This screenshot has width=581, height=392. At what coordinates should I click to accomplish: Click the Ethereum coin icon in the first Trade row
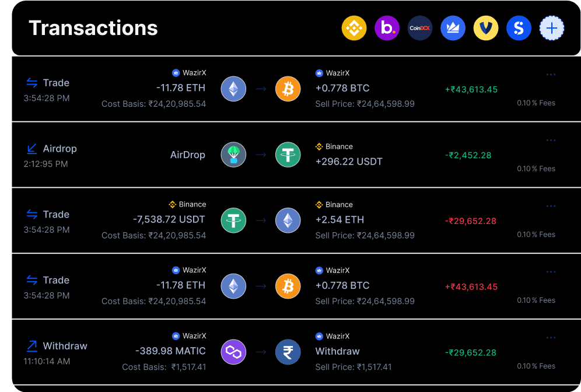tap(233, 88)
